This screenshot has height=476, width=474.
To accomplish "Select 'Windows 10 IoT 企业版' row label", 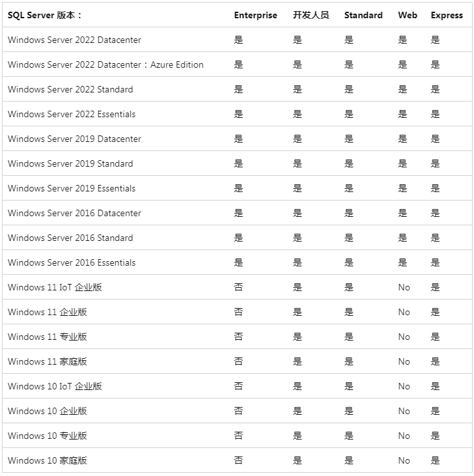I will tap(55, 386).
